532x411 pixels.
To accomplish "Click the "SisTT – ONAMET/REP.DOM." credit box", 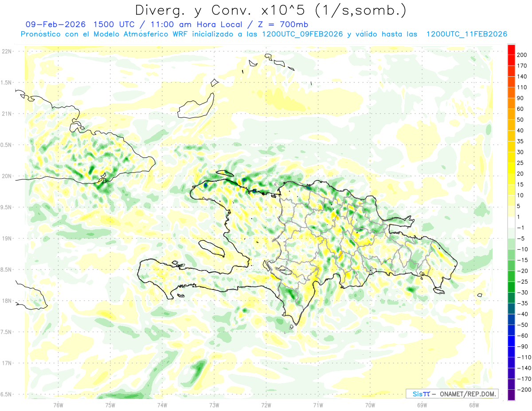I will point(452,394).
